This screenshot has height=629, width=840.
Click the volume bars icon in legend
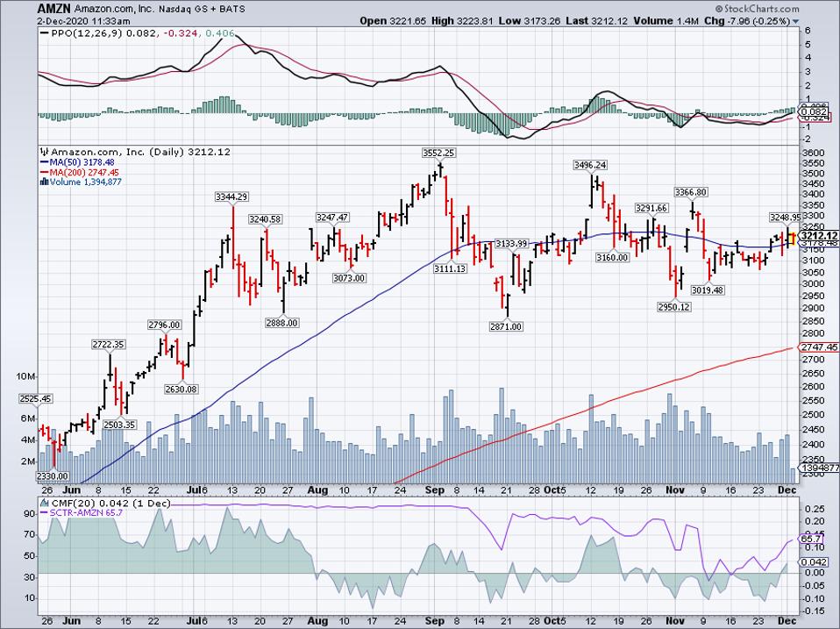(45, 182)
